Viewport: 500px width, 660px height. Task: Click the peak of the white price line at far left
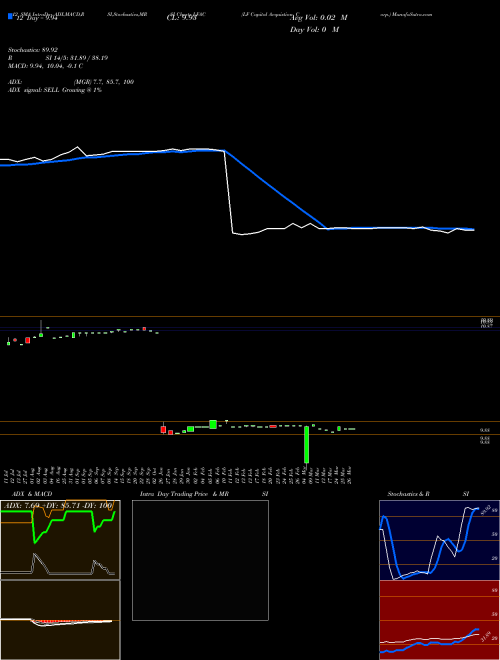(77, 147)
